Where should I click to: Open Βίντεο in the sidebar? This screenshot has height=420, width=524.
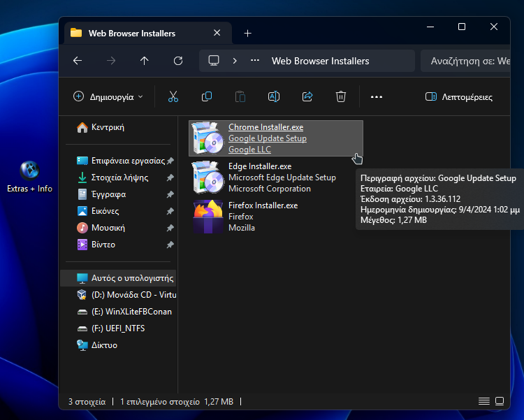coord(96,245)
